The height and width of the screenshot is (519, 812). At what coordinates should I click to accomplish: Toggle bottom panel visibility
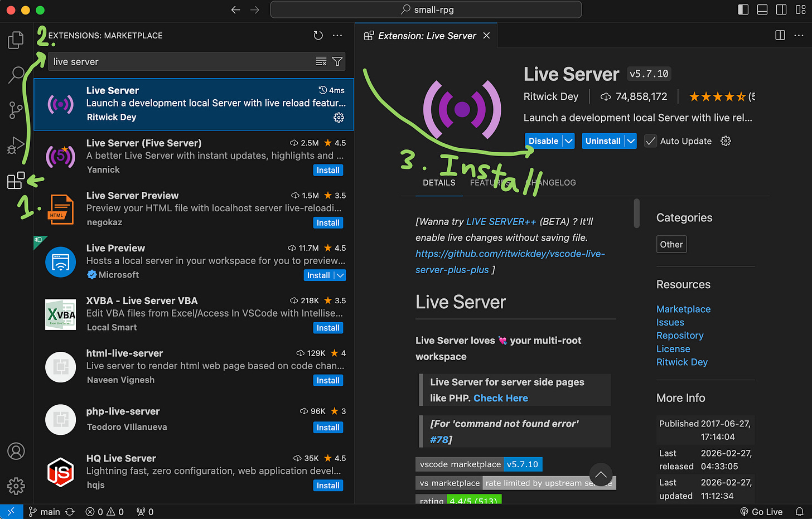[x=762, y=9]
